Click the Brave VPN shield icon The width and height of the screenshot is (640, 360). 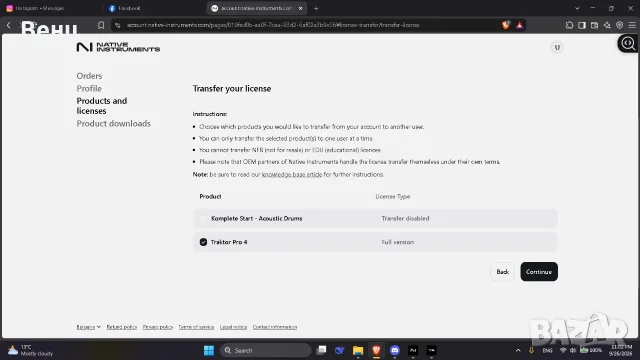click(x=620, y=25)
